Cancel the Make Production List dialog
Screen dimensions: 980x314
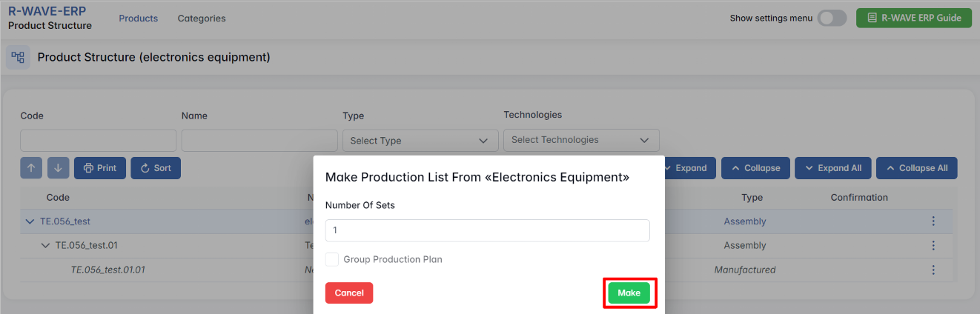coord(348,293)
